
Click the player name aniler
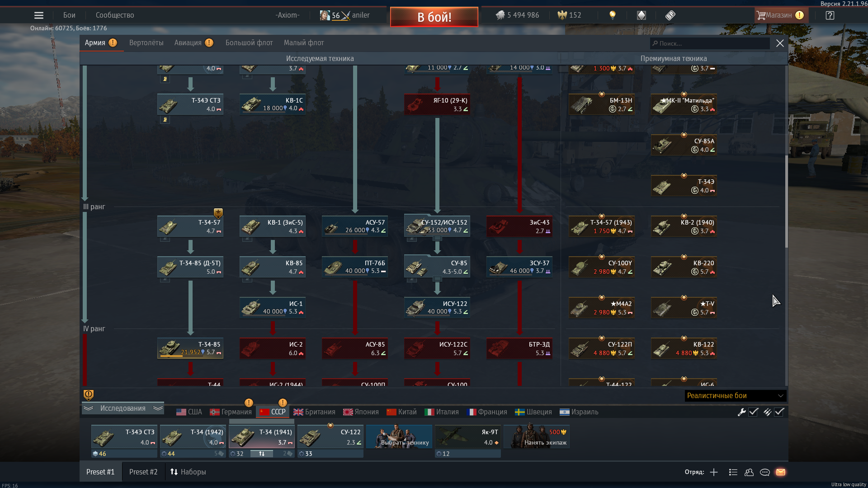pos(361,15)
